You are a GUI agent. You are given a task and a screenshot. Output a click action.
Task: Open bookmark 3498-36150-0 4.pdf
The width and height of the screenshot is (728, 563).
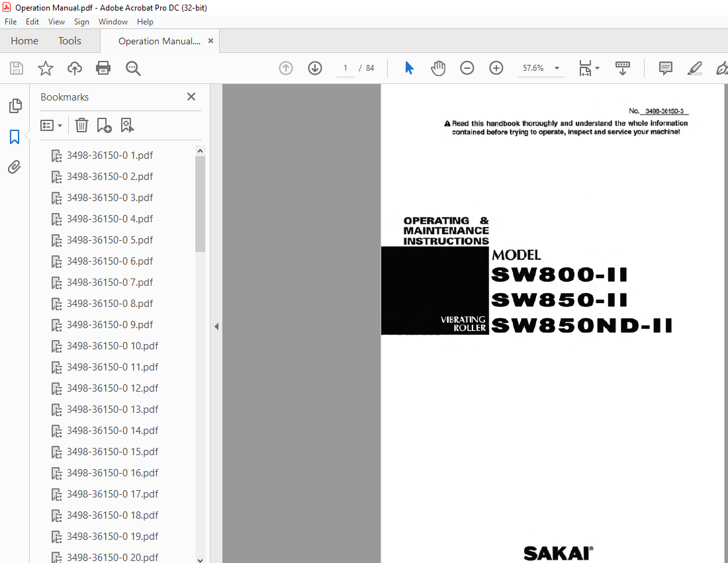click(x=110, y=219)
